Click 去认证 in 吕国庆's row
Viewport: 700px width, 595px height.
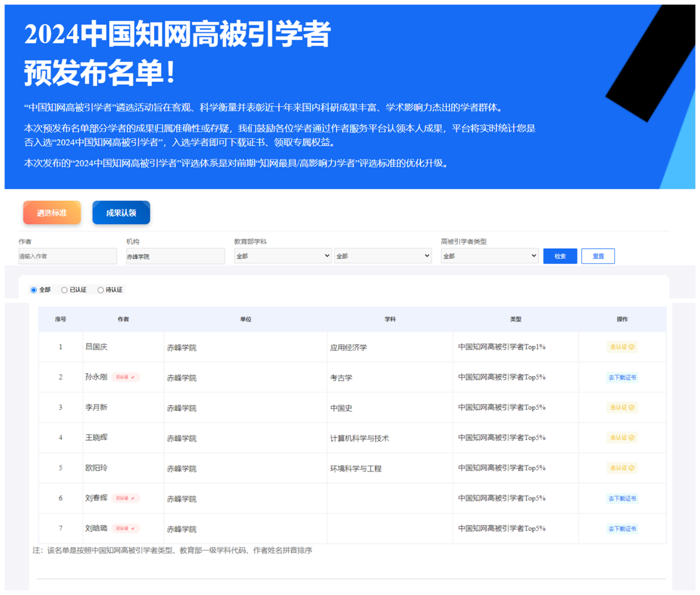point(622,347)
